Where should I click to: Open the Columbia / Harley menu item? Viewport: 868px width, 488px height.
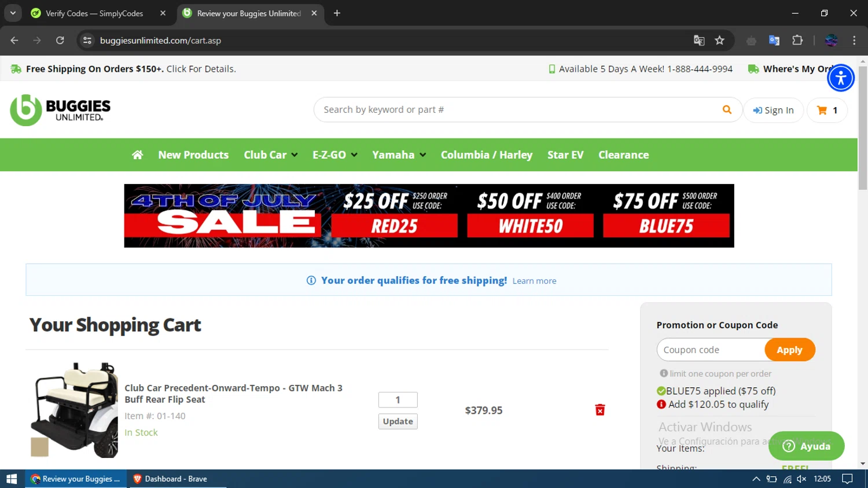coord(487,155)
